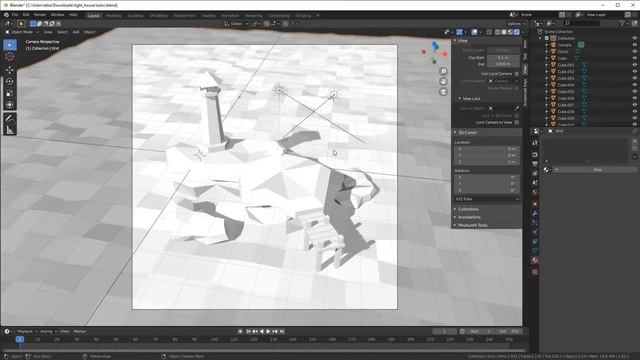Open the XYZ Euler rotation mode dropdown

pyautogui.click(x=487, y=199)
